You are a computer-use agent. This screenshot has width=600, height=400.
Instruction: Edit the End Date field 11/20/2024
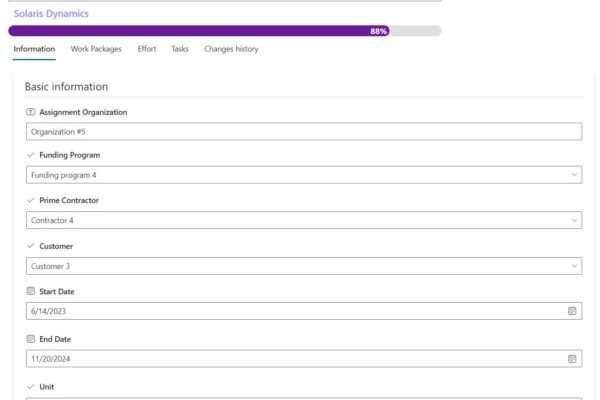click(x=304, y=359)
